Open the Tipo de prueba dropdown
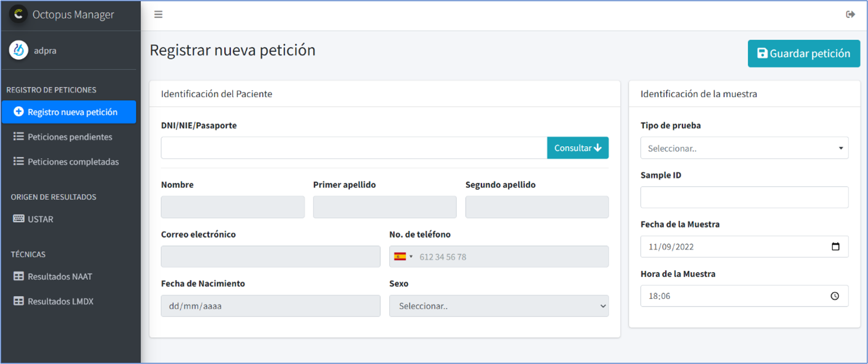The width and height of the screenshot is (868, 364). click(x=744, y=148)
